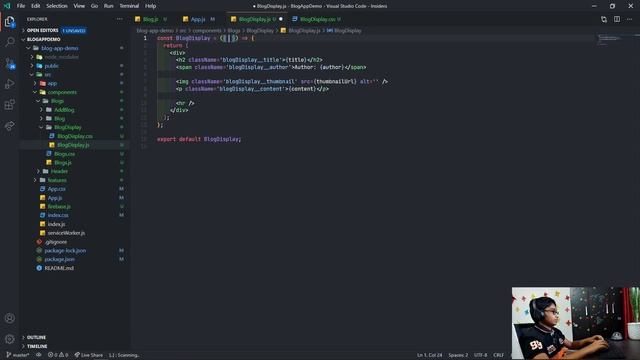This screenshot has width=640, height=360.
Task: Click Live Share in the status bar
Action: [x=89, y=355]
